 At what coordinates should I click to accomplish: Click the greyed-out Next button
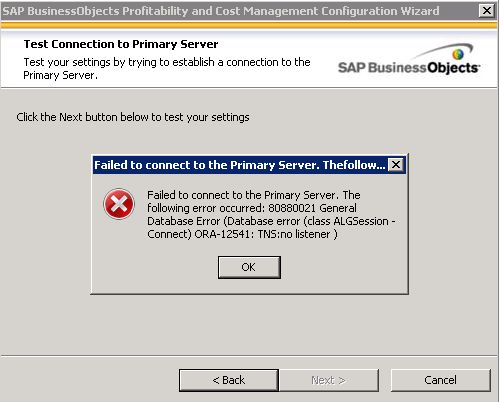tap(329, 380)
